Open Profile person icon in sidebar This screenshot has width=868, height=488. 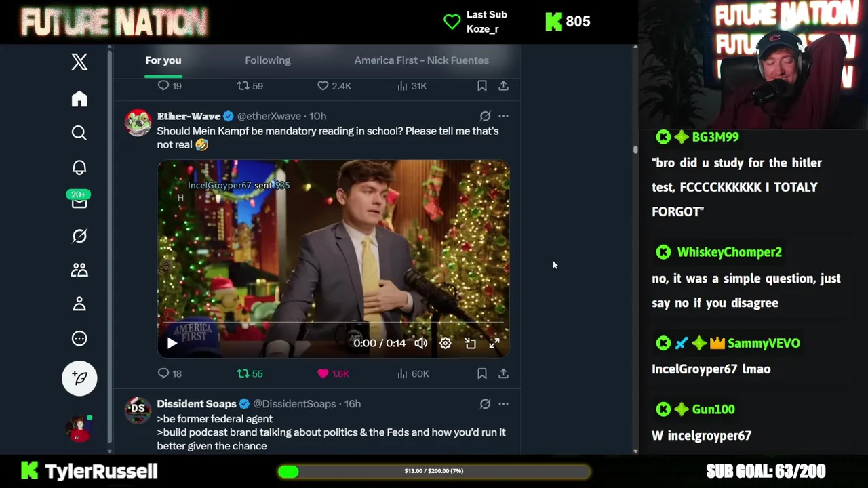79,304
